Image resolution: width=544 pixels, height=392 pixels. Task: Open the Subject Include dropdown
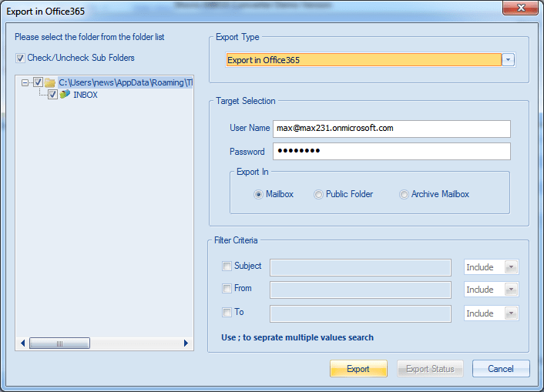(509, 267)
